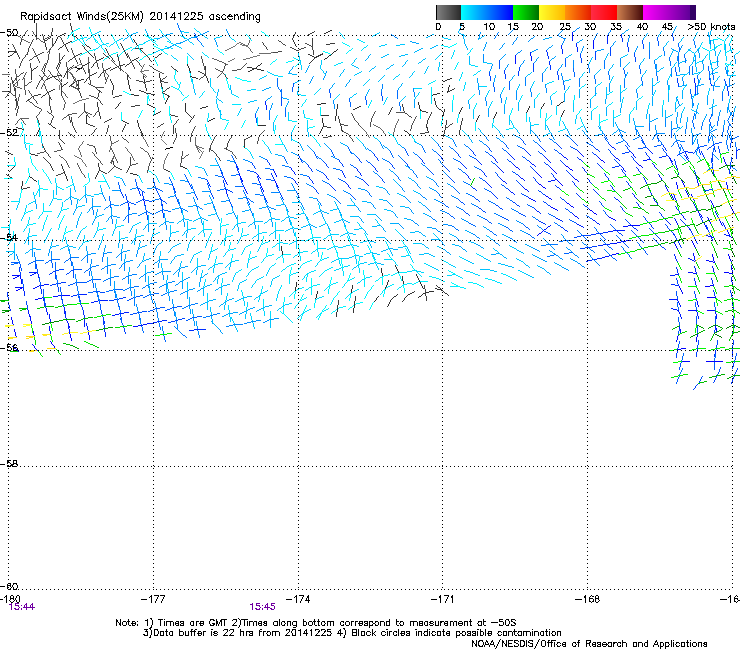The width and height of the screenshot is (740, 650).
Task: Click the '35' legend scale label
Action: pyautogui.click(x=616, y=27)
